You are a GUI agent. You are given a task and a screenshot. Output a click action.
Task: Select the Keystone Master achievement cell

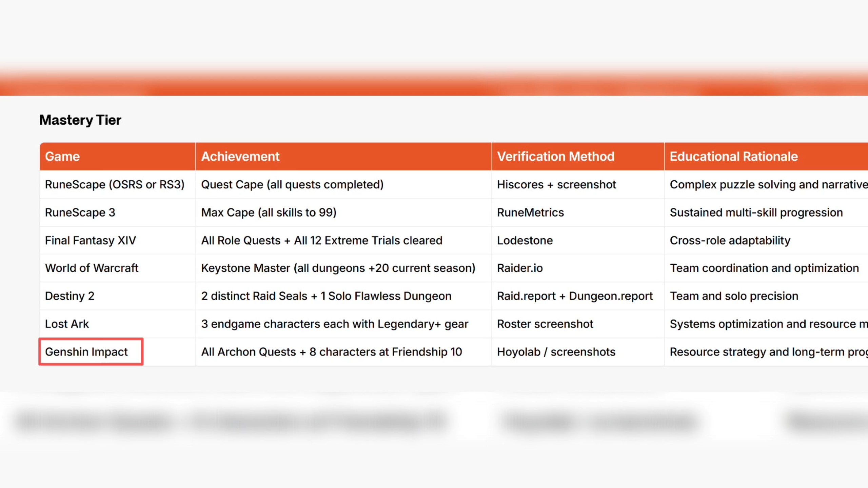[343, 268]
